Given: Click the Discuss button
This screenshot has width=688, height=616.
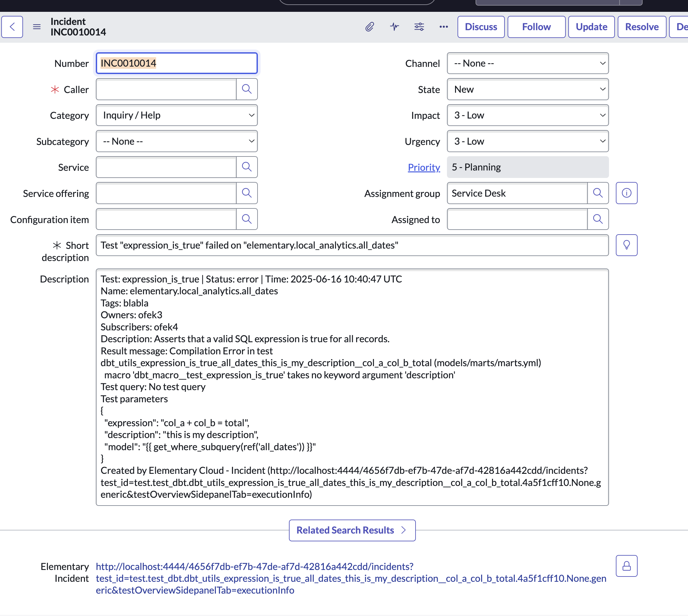Looking at the screenshot, I should point(481,27).
